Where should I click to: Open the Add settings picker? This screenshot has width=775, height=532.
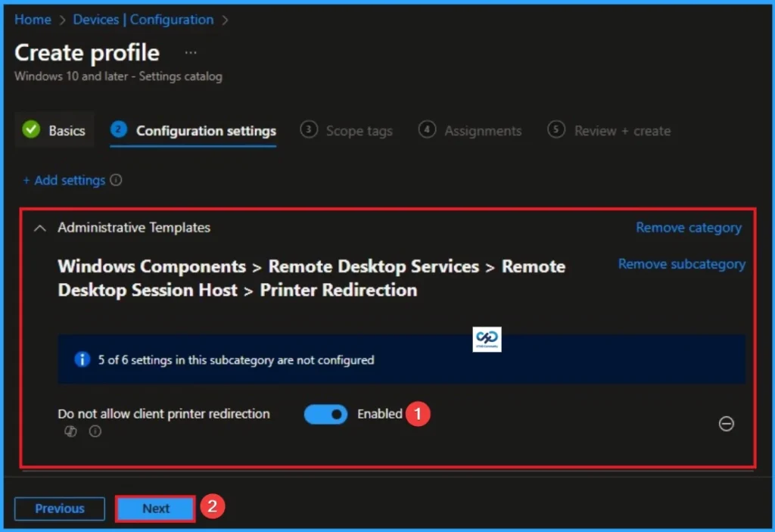point(66,180)
